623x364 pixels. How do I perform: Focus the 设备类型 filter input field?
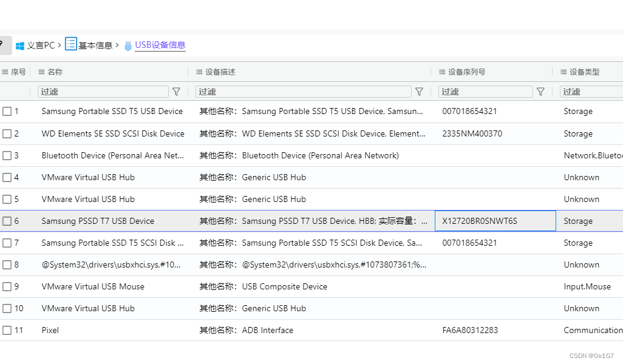pos(591,92)
